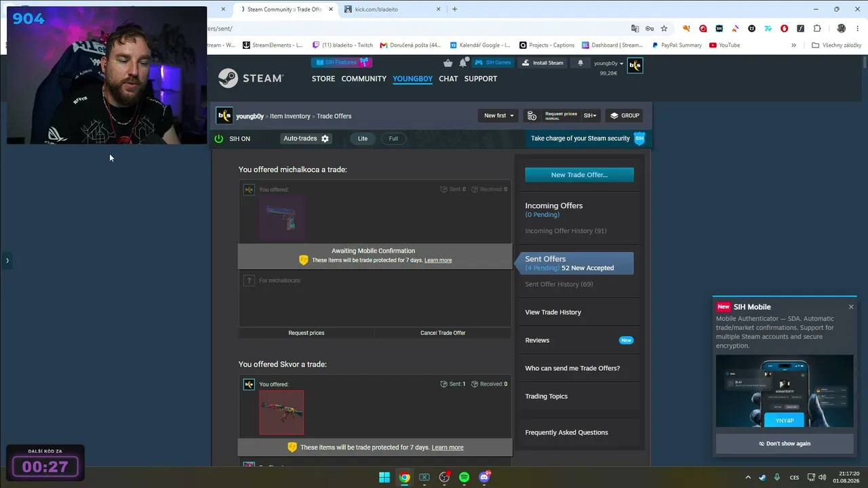The height and width of the screenshot is (488, 868).
Task: Open YouTube bookmark
Action: (x=724, y=45)
